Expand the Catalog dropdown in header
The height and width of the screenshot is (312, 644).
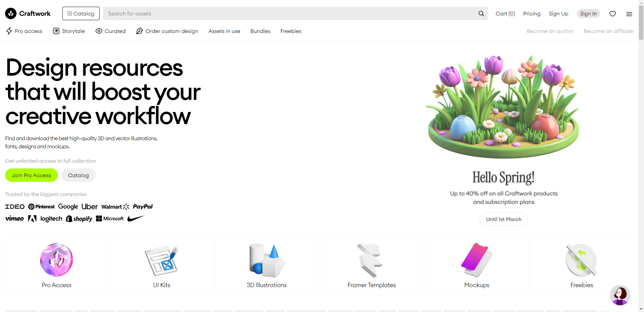click(x=81, y=13)
